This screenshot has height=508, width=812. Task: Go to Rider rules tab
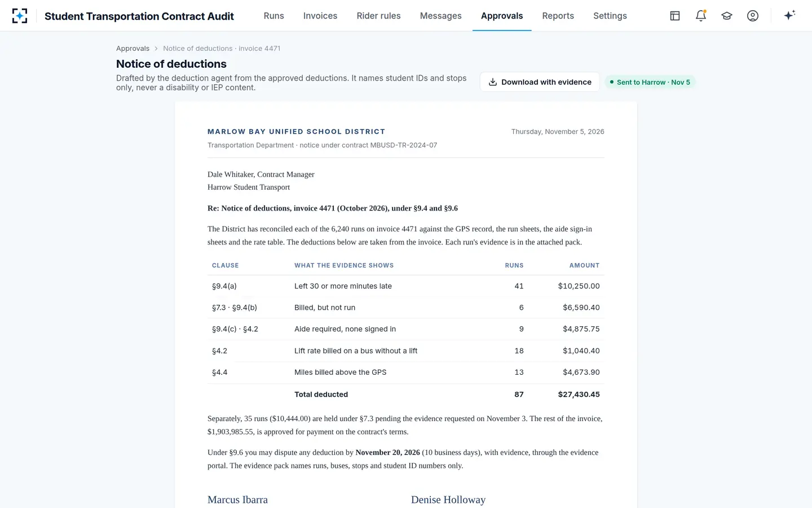pos(379,16)
